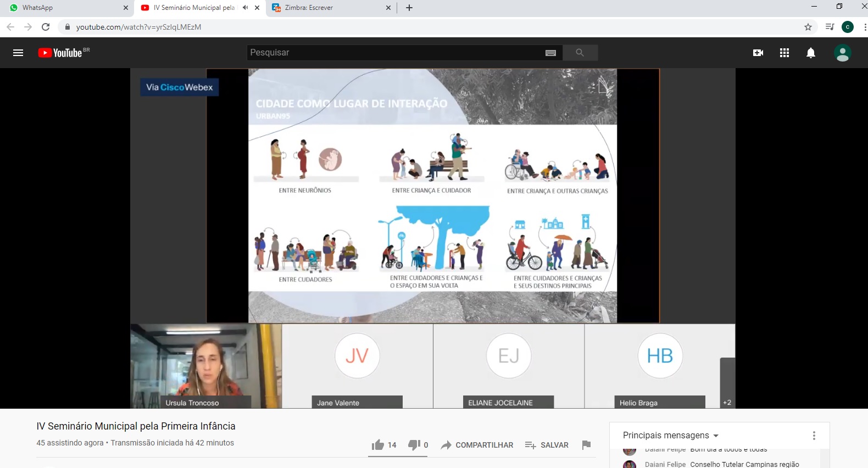Image resolution: width=868 pixels, height=468 pixels.
Task: Click the Via Cisco Webex badge
Action: [x=180, y=87]
